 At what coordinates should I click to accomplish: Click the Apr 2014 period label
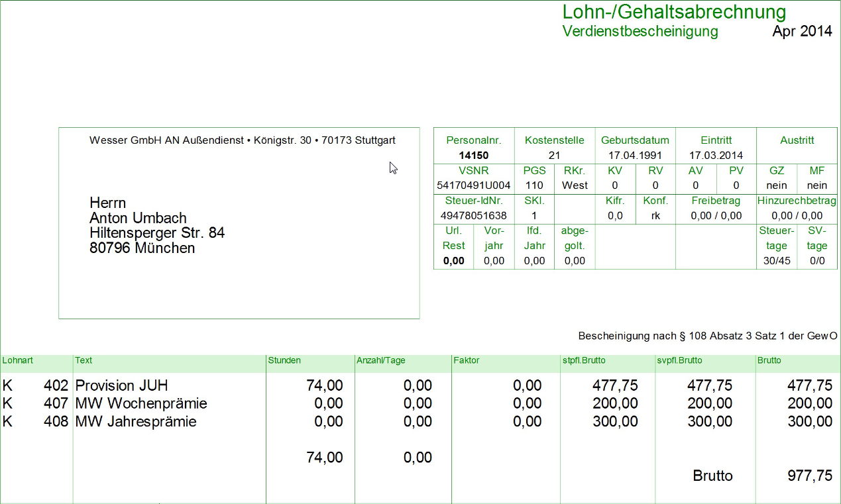[x=802, y=31]
